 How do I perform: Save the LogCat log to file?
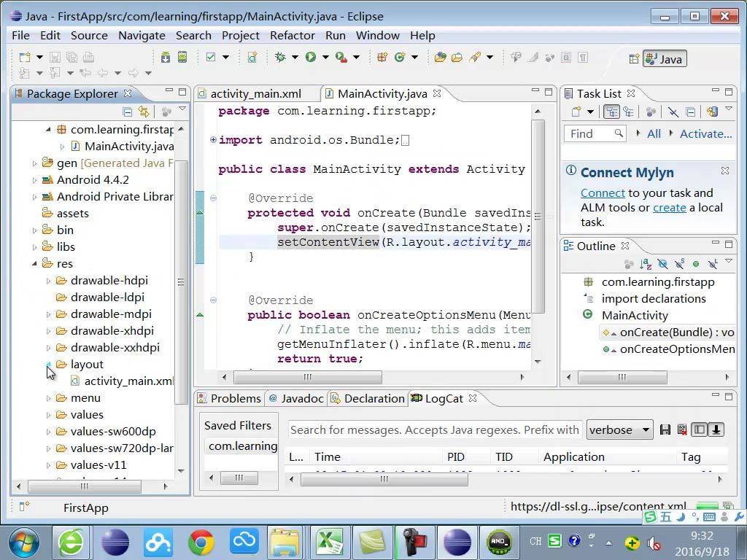click(x=665, y=430)
